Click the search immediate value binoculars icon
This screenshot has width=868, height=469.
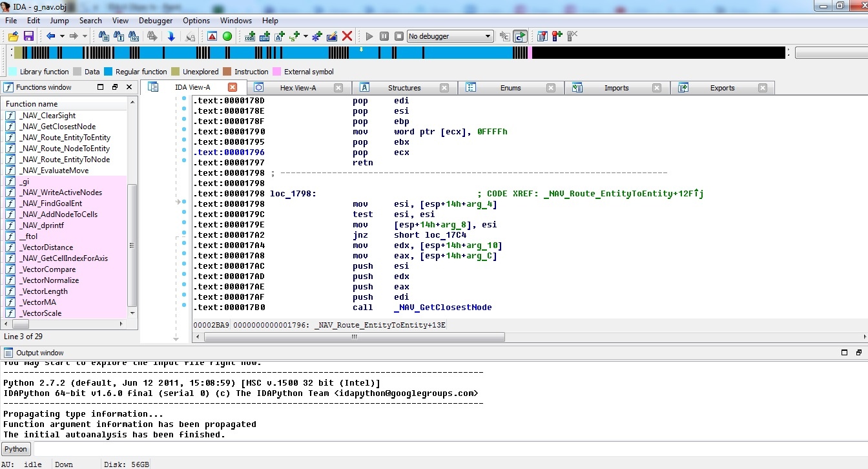[x=103, y=36]
